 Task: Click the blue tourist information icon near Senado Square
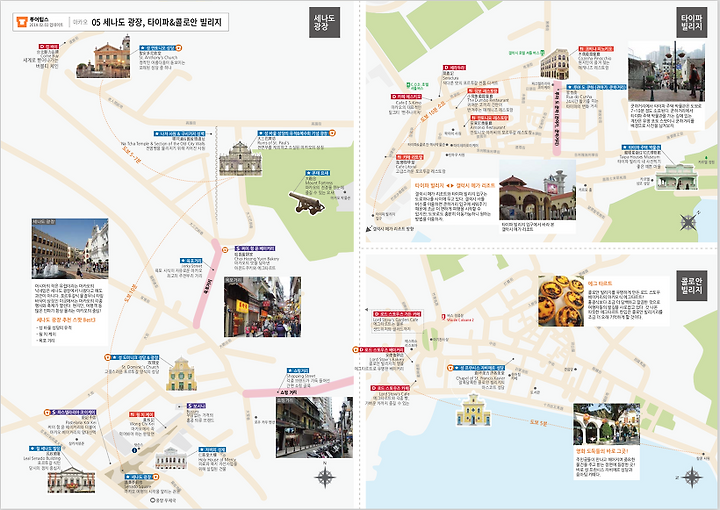pyautogui.click(x=134, y=450)
